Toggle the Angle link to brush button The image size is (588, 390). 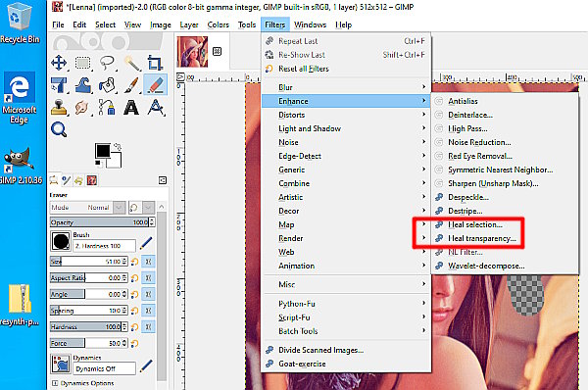[x=148, y=294]
